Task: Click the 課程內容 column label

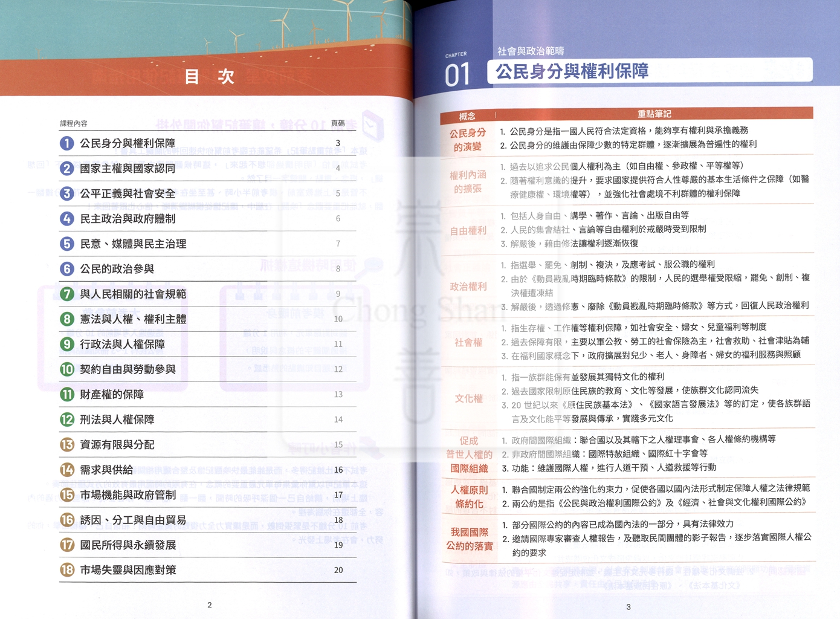Action: [74, 123]
